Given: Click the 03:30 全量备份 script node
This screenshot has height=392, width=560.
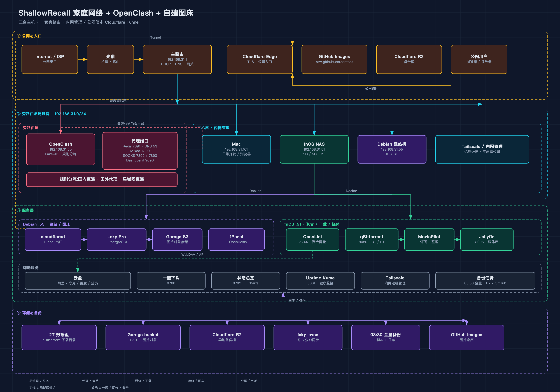Looking at the screenshot, I should point(386,338).
